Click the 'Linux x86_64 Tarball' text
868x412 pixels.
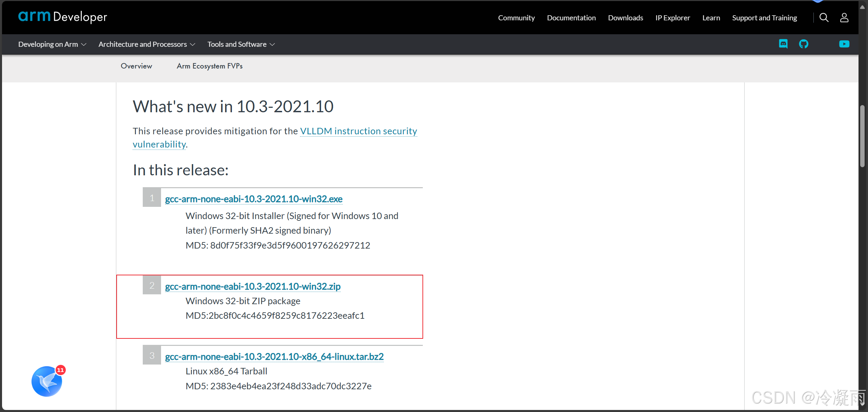pos(226,371)
